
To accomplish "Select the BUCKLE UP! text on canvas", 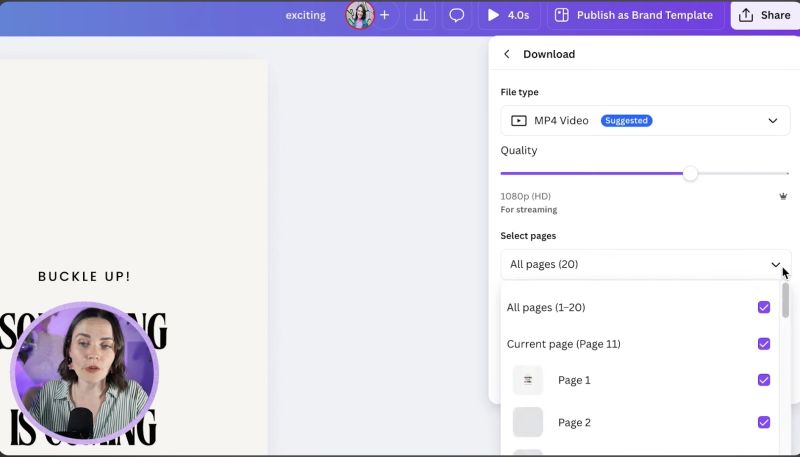I will (x=84, y=276).
